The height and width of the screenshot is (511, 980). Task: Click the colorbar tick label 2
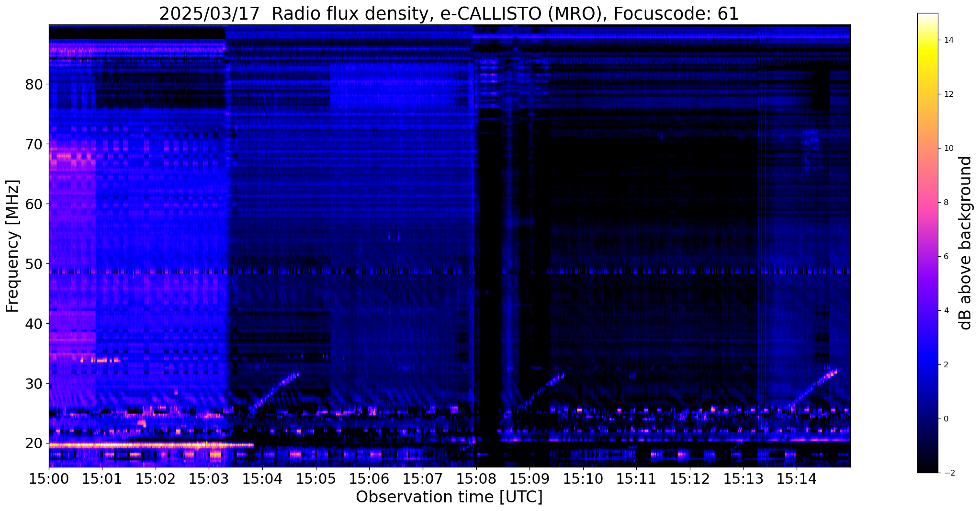click(x=946, y=365)
